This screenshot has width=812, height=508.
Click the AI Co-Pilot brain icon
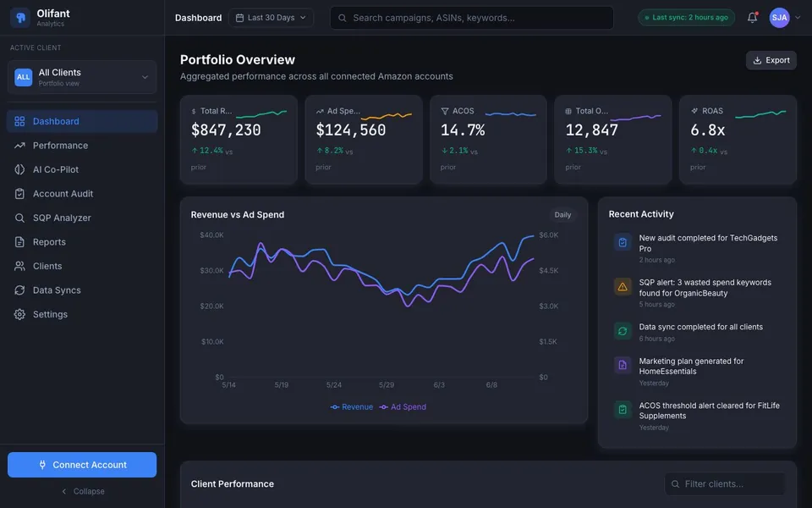tap(19, 169)
